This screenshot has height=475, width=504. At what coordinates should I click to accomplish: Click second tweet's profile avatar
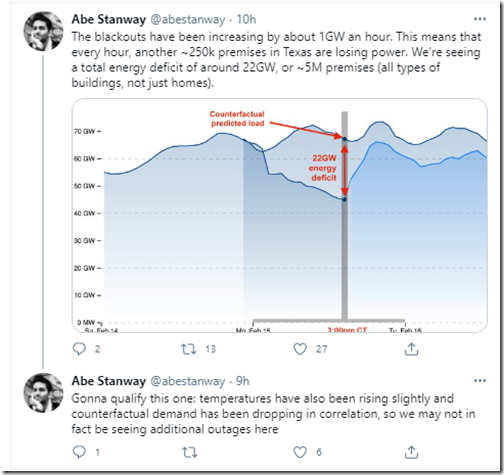pyautogui.click(x=43, y=393)
